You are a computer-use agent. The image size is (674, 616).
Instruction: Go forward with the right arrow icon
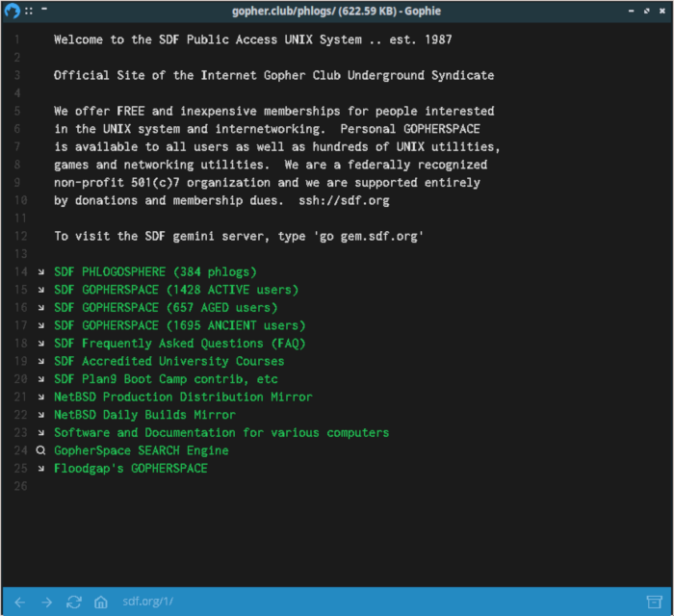(x=46, y=602)
